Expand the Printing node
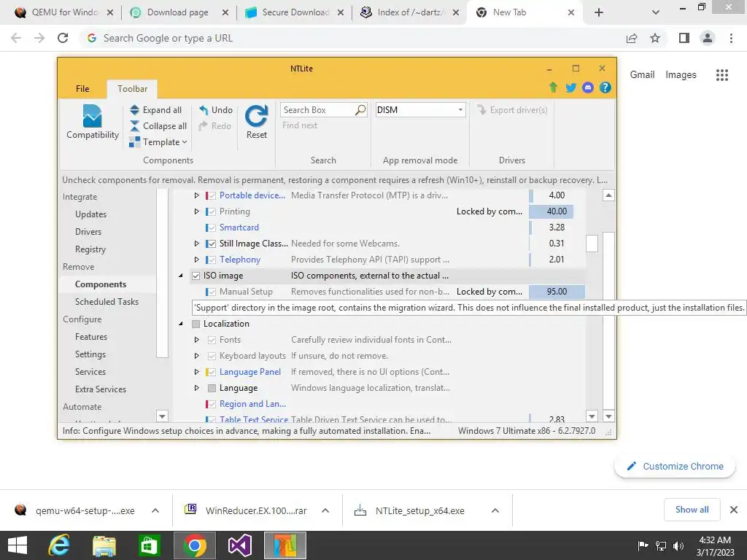The height and width of the screenshot is (560, 747). 196,211
